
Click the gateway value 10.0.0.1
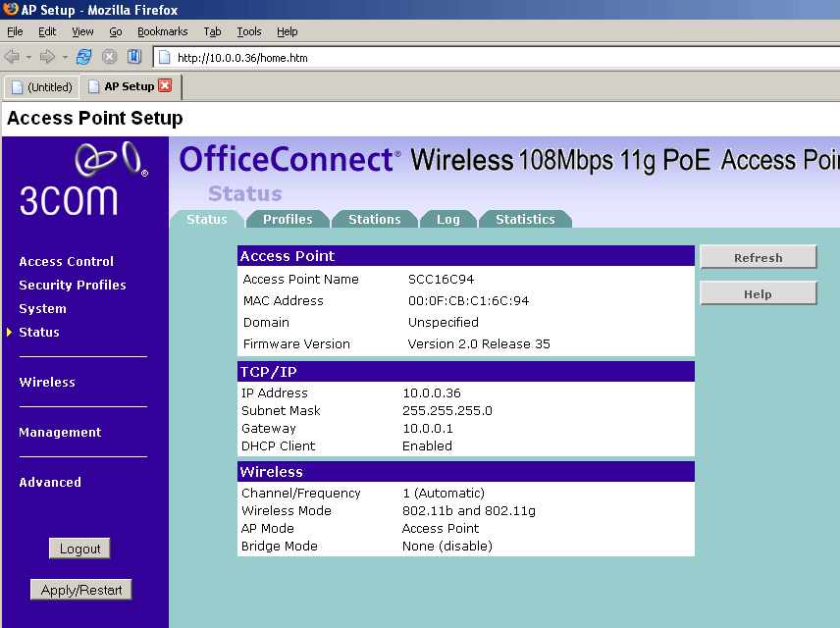pyautogui.click(x=428, y=429)
